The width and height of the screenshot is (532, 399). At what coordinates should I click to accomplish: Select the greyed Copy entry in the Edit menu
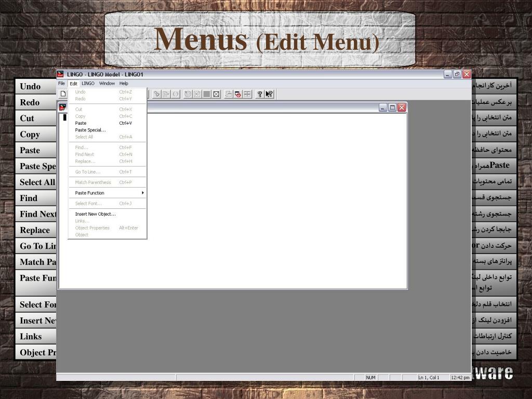[107, 116]
